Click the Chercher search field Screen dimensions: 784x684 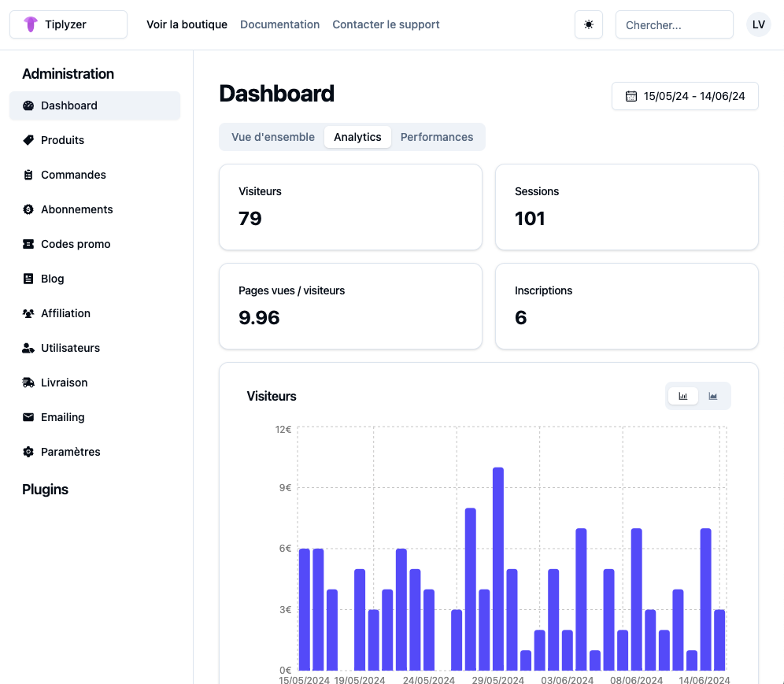pos(674,24)
